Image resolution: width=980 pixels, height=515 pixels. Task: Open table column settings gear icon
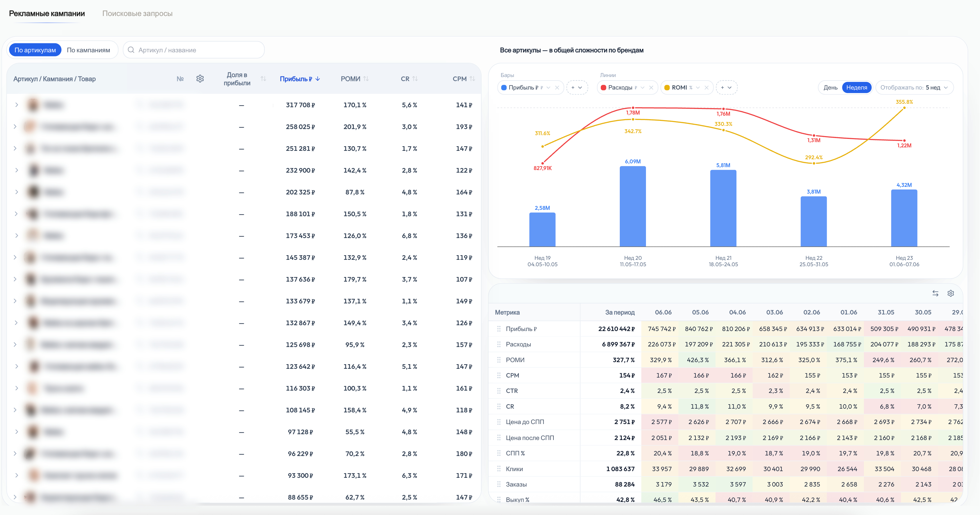pos(200,79)
